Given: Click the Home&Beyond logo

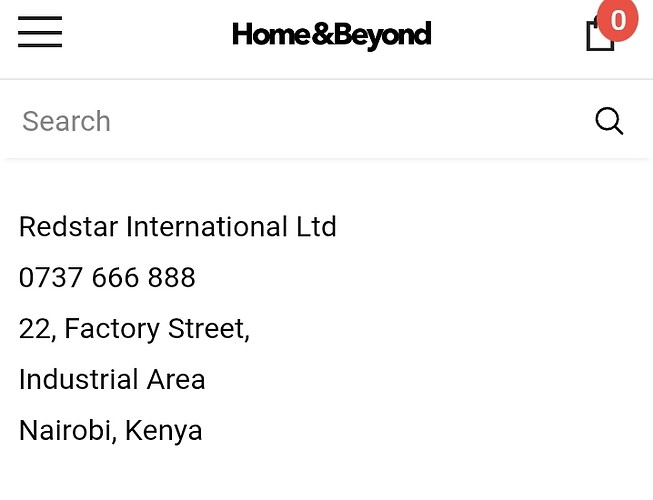Looking at the screenshot, I should point(331,35).
